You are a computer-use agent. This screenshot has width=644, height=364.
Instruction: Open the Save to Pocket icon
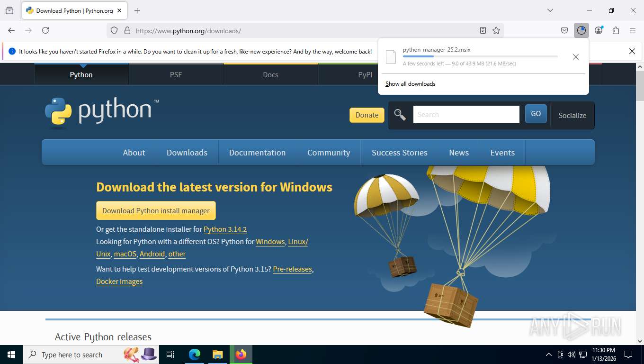pos(564,30)
